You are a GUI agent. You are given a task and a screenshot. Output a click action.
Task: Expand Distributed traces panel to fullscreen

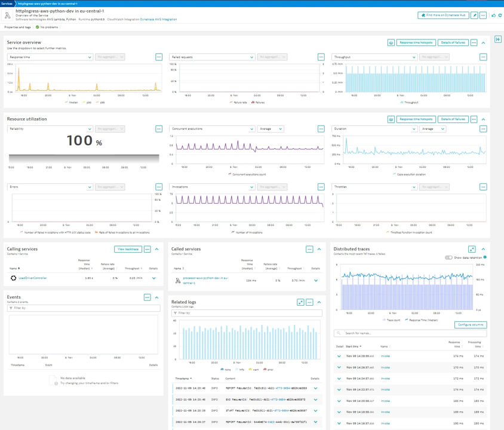click(471, 249)
